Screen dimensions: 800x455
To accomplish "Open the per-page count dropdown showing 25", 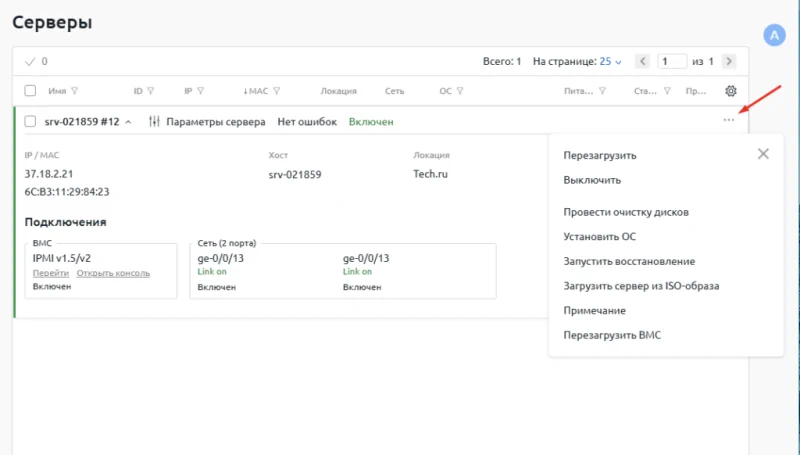I will 610,61.
